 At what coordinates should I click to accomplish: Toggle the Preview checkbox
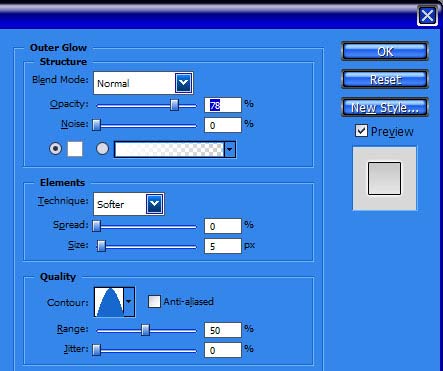pyautogui.click(x=361, y=131)
